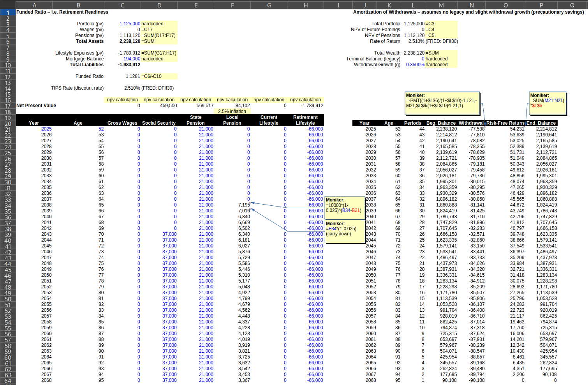The image size is (588, 385).
Task: Click the comment box containing '=10000*(1-0.025)'
Action: [x=344, y=208]
